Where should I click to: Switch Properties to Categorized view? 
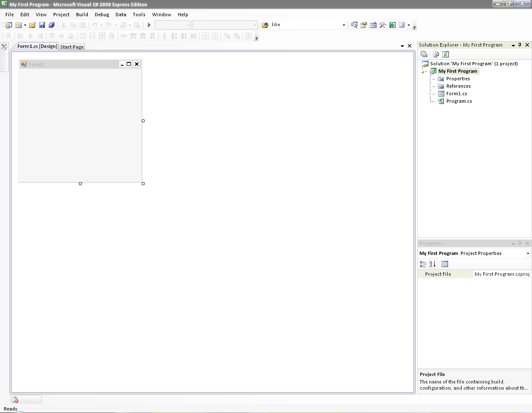coord(423,264)
